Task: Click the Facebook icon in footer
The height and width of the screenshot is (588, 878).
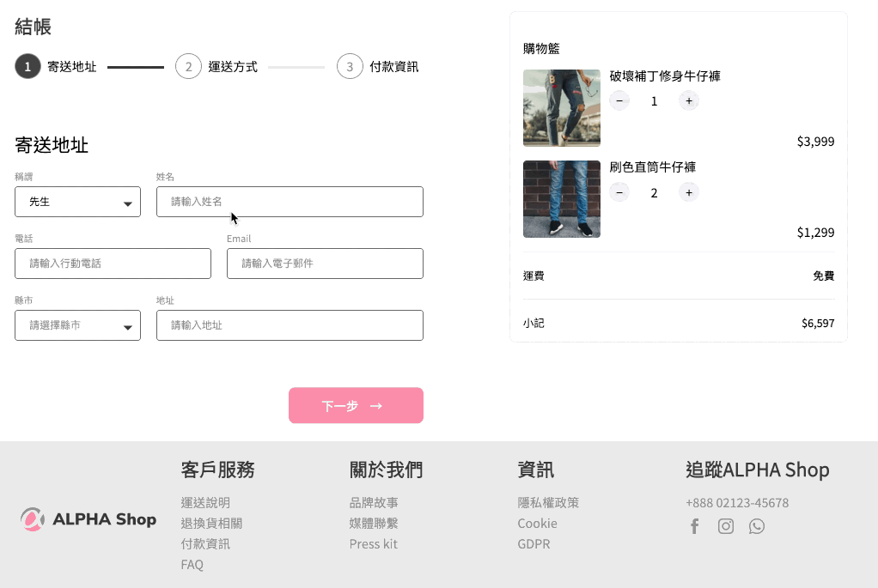Action: pos(695,526)
